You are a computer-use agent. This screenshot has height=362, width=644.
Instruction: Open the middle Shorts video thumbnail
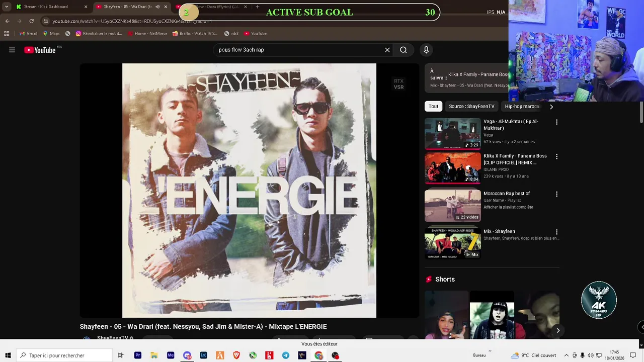pos(492,315)
